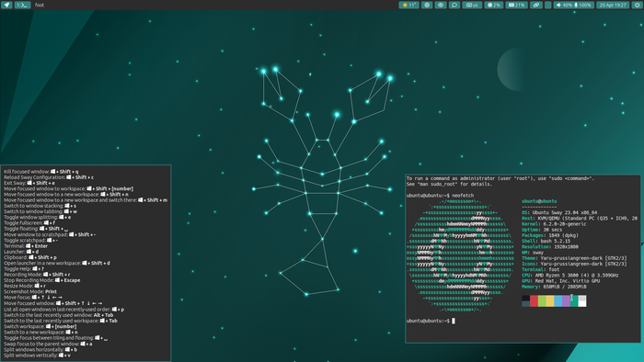This screenshot has width=644, height=362.
Task: Mute the speaker volume at 40%
Action: [x=564, y=5]
